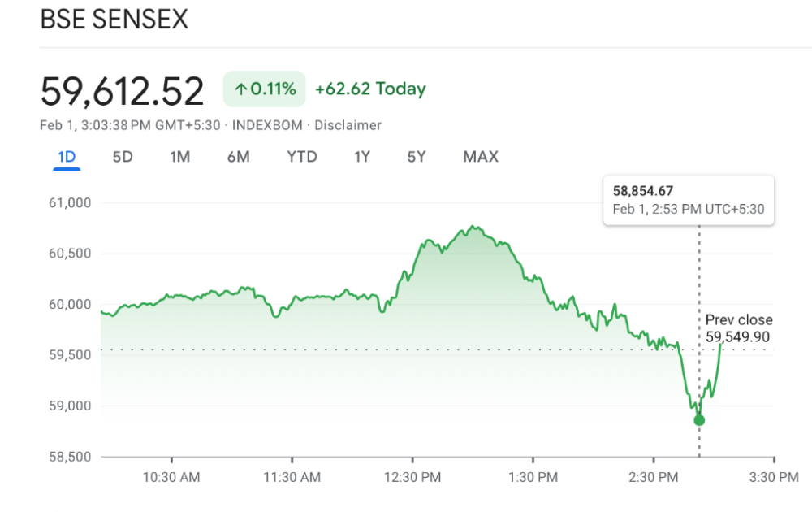The image size is (812, 512).
Task: Click the +62.62 Today change text
Action: [x=370, y=89]
